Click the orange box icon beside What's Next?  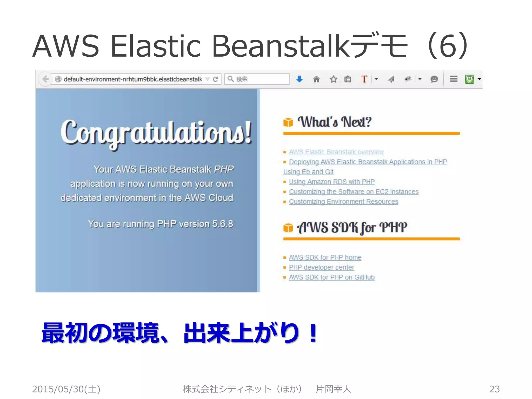point(288,122)
